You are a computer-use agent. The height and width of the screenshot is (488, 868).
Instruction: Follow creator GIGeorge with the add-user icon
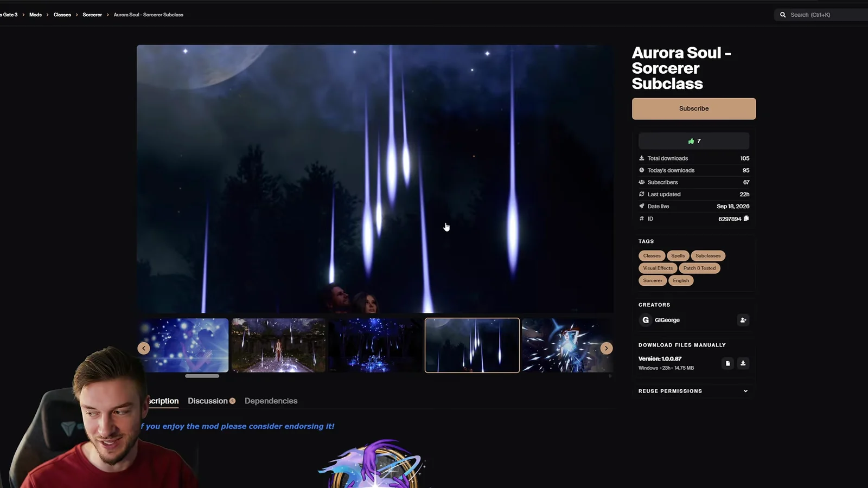coord(743,320)
